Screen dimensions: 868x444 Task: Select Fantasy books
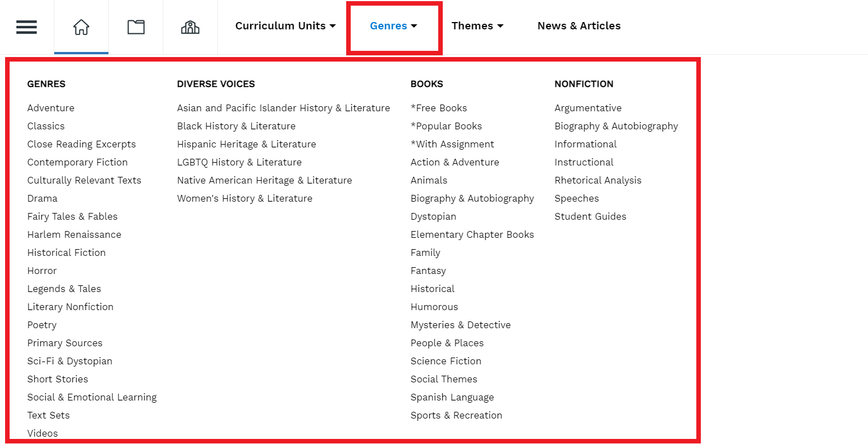[428, 271]
